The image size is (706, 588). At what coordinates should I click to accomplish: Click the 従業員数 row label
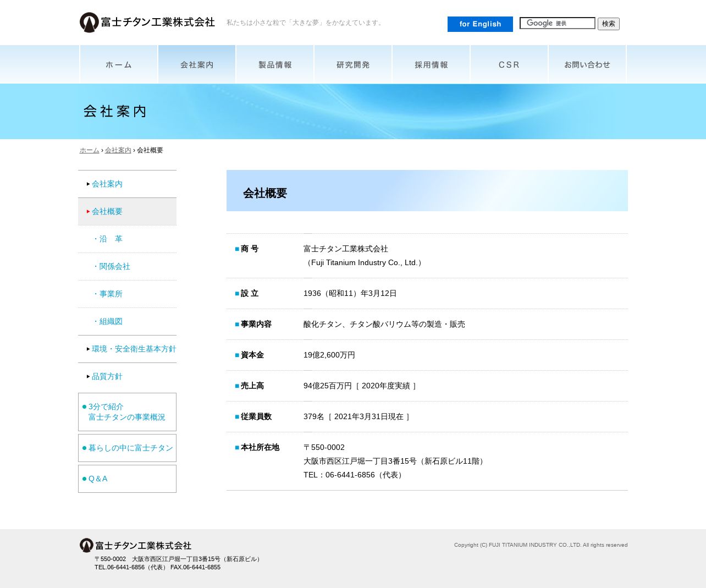tap(256, 416)
